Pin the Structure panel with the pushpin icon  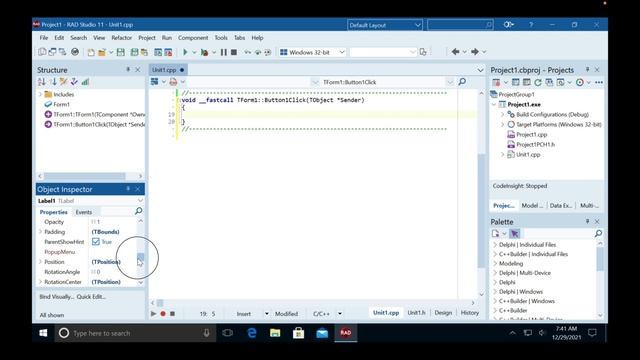(128, 70)
